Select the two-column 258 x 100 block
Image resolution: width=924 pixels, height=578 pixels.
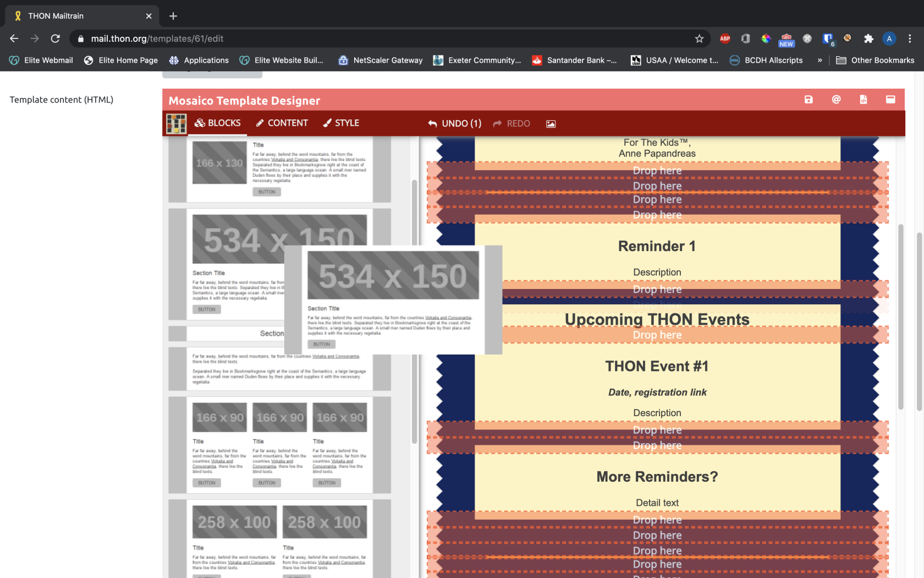click(279, 539)
